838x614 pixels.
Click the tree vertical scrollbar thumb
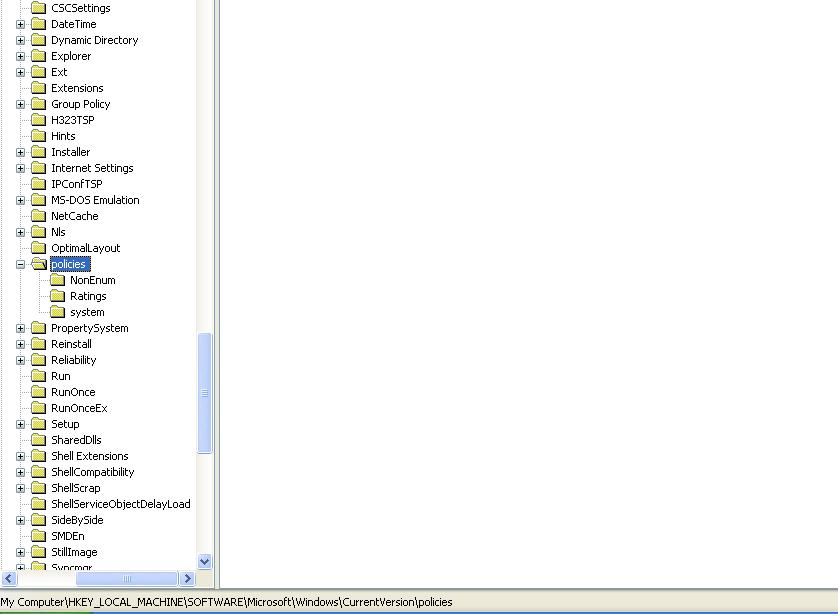point(204,393)
